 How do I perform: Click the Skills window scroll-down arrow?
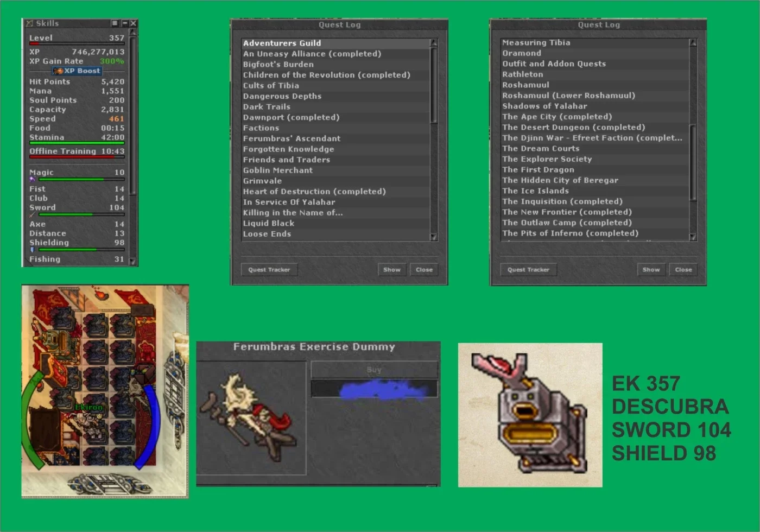point(133,261)
